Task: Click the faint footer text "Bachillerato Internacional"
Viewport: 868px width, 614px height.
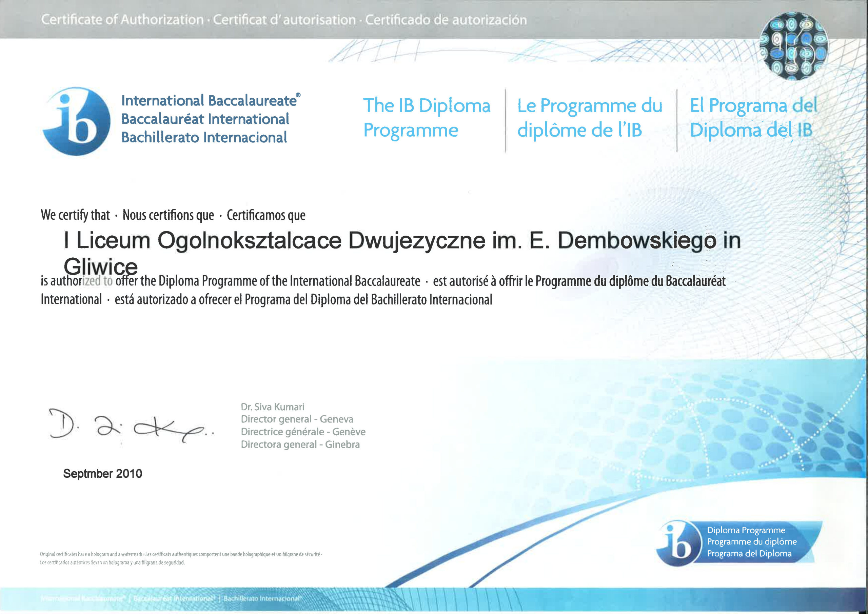Action: (x=262, y=599)
